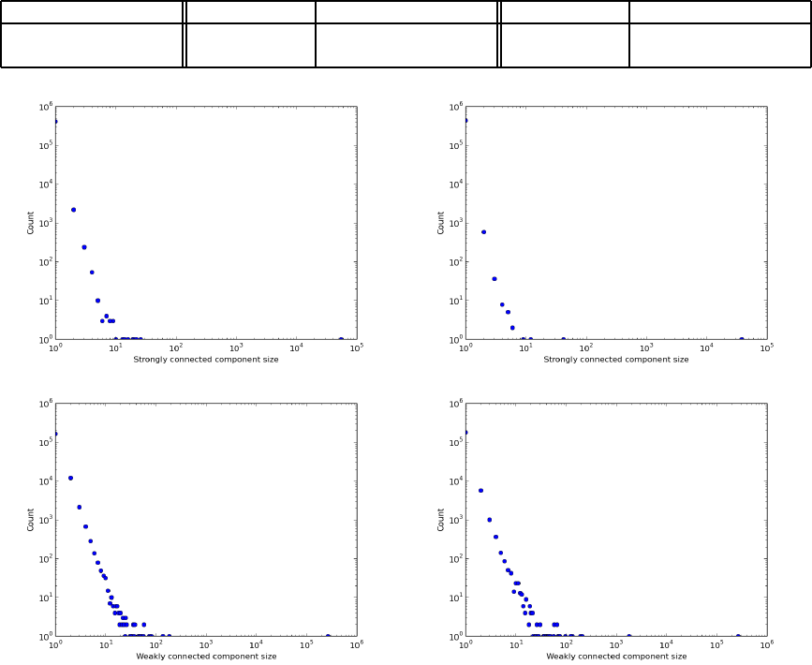Click the size-2 data point in bottom-left plot

point(70,478)
